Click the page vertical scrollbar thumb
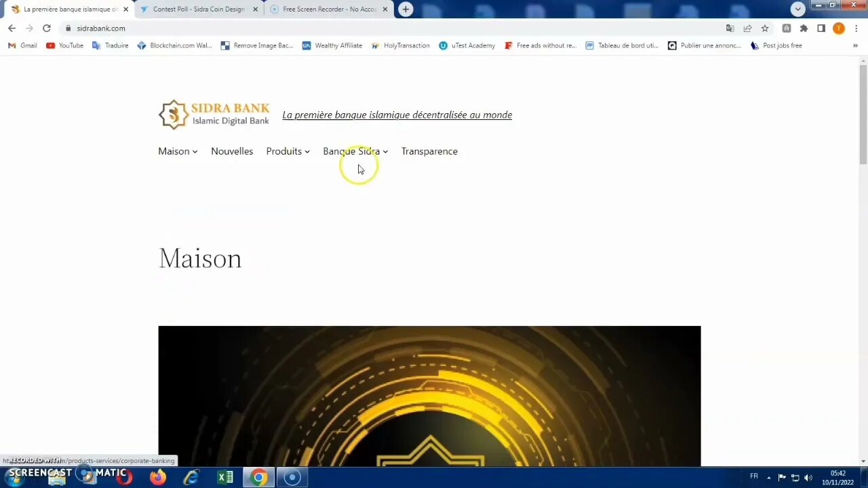 point(863,114)
